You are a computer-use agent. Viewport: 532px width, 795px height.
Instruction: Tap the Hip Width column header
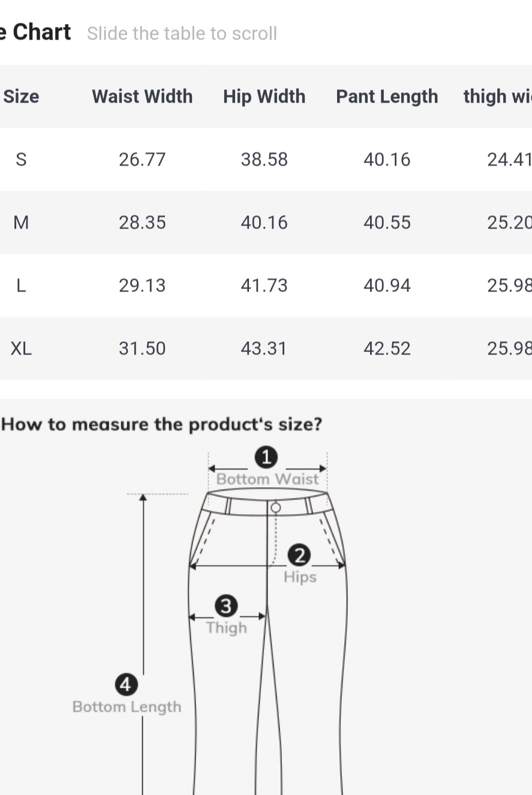point(264,97)
